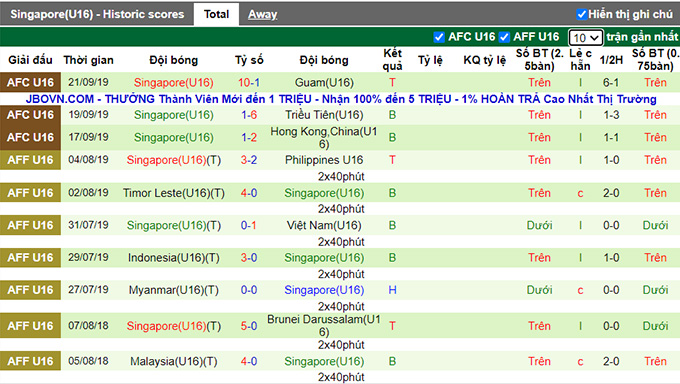This screenshot has width=680, height=384.
Task: Click the 'KQ tỷ lệ' column header
Action: (484, 60)
